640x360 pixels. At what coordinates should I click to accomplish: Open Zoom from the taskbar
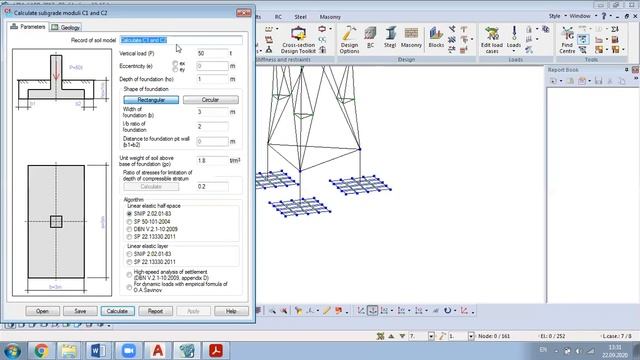[x=128, y=351]
